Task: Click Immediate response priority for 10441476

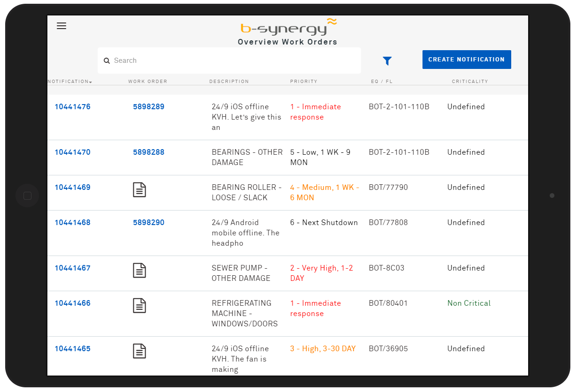Action: tap(315, 112)
